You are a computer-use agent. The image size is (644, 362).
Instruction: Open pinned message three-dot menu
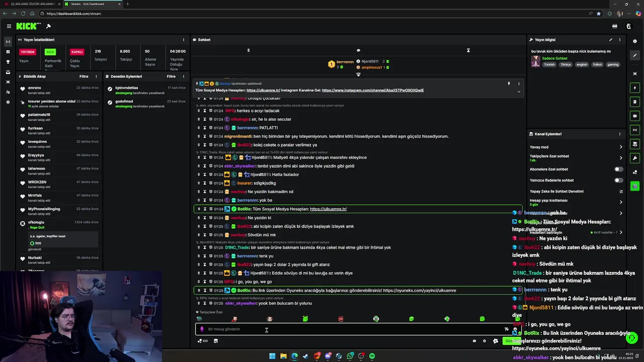point(519,84)
